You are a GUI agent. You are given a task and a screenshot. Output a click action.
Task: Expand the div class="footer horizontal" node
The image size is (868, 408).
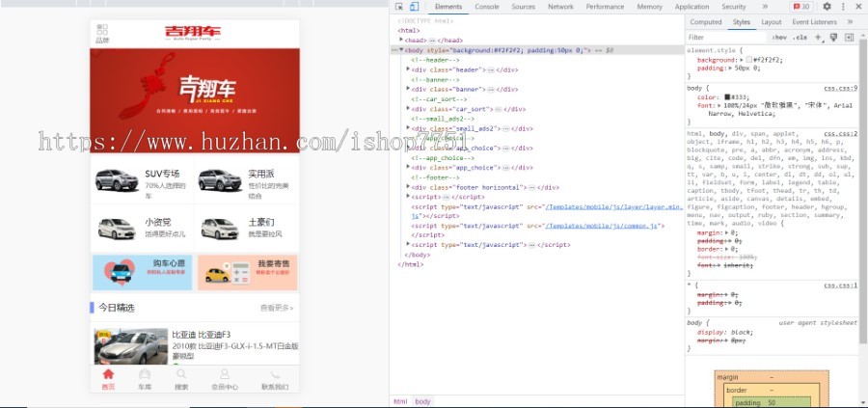point(408,186)
